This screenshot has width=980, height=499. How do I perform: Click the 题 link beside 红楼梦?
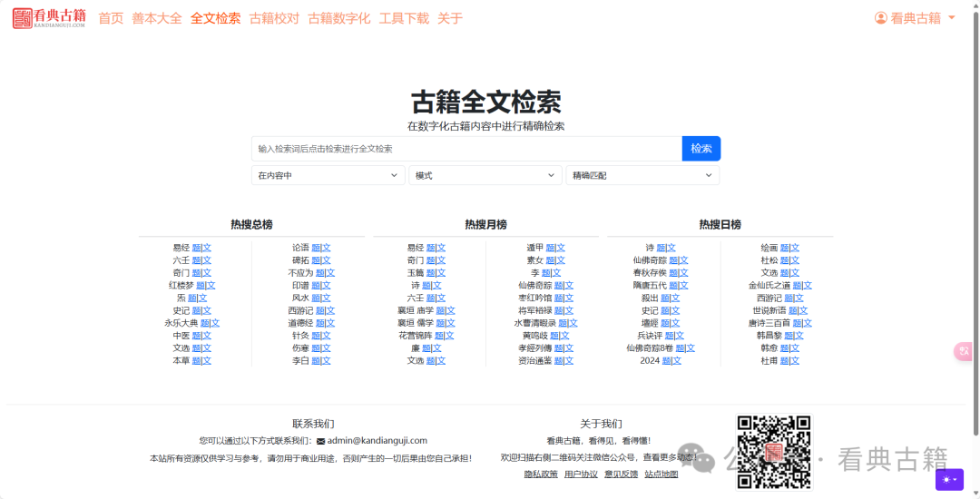200,286
